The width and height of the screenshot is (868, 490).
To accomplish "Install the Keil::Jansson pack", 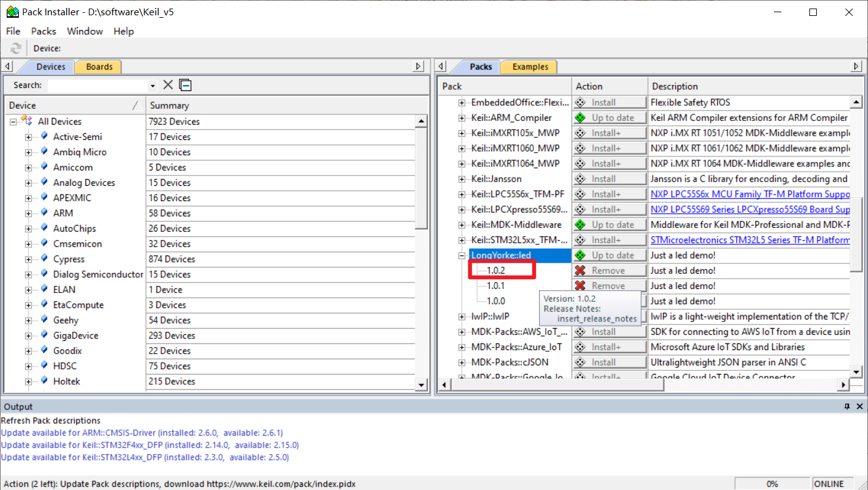I will 609,178.
